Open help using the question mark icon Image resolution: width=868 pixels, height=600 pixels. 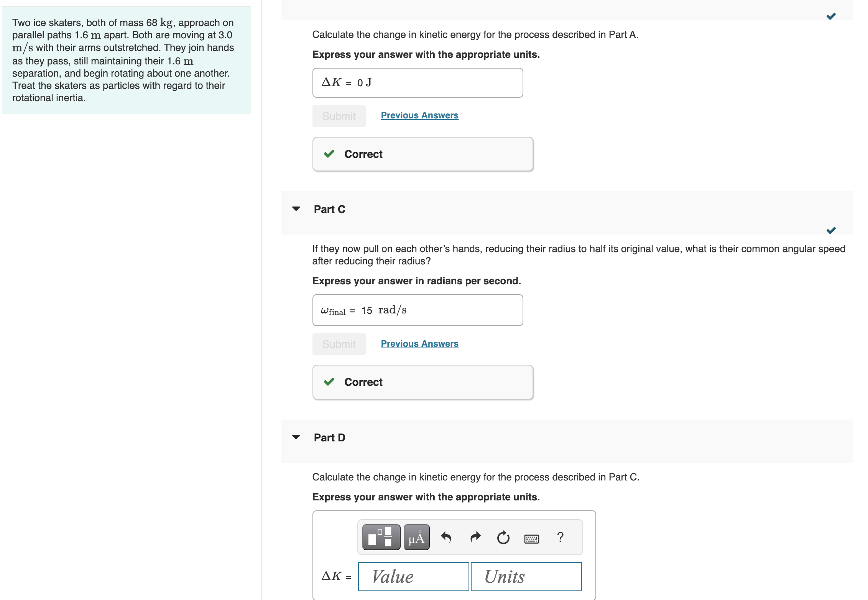(x=560, y=537)
